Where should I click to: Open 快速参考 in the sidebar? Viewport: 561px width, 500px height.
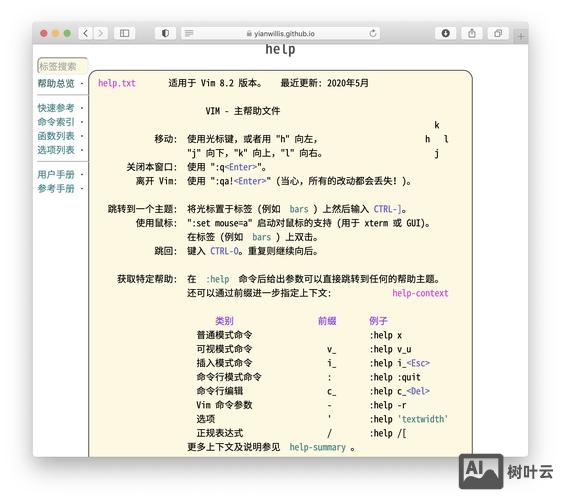tap(56, 108)
